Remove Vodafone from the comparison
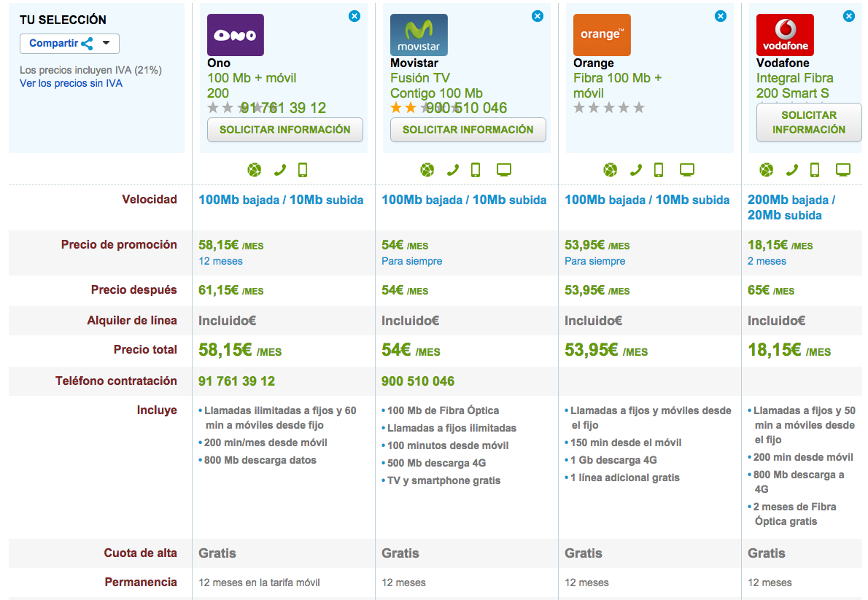Viewport: 868px width, 600px height. point(848,16)
